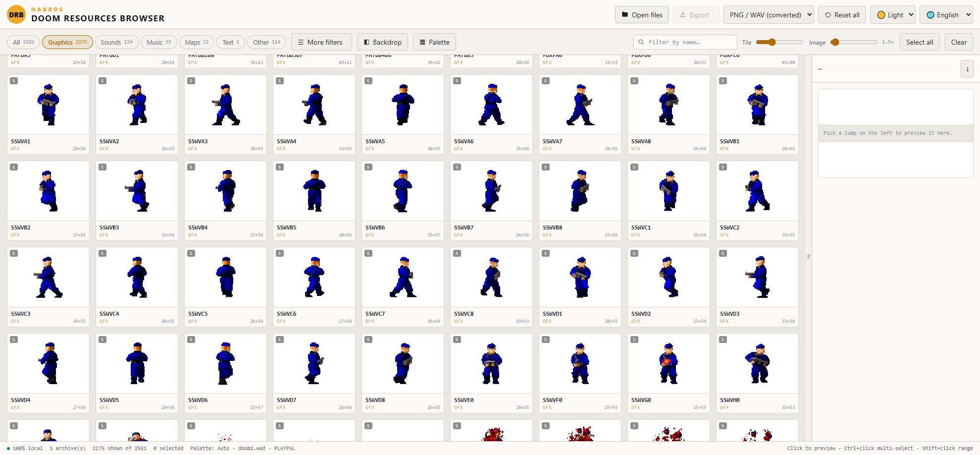Select the SSWVA3 sprite thumbnail
The width and height of the screenshot is (980, 455).
[x=225, y=105]
